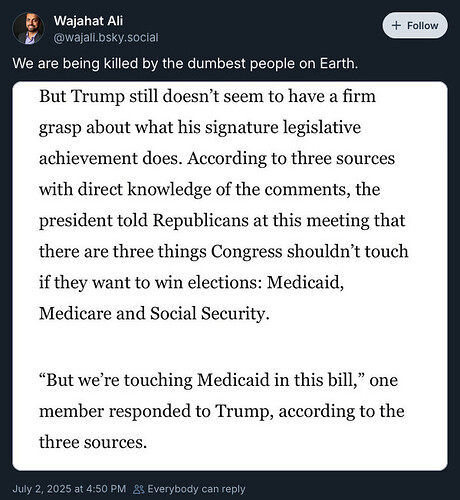Click the "member responded to Trump" line
Screen dimensions: 460x500
coord(222,411)
